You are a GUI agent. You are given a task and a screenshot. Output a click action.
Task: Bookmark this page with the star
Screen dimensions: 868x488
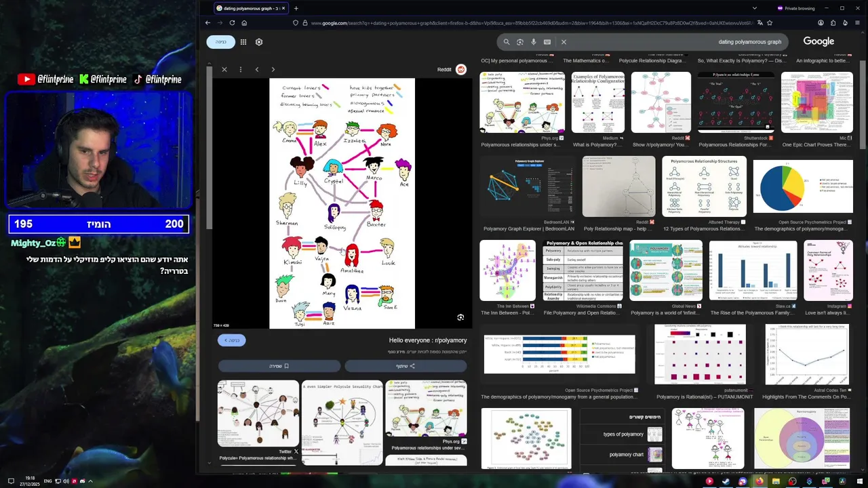click(770, 22)
